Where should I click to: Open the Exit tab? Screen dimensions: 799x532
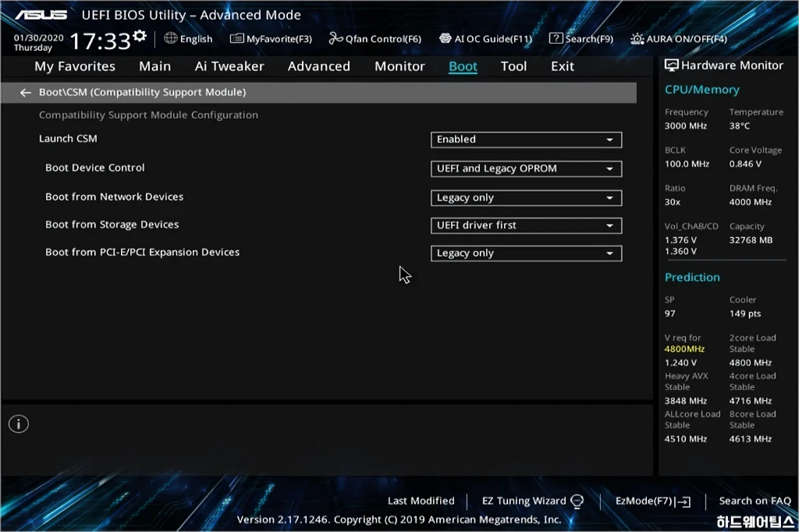pyautogui.click(x=563, y=66)
